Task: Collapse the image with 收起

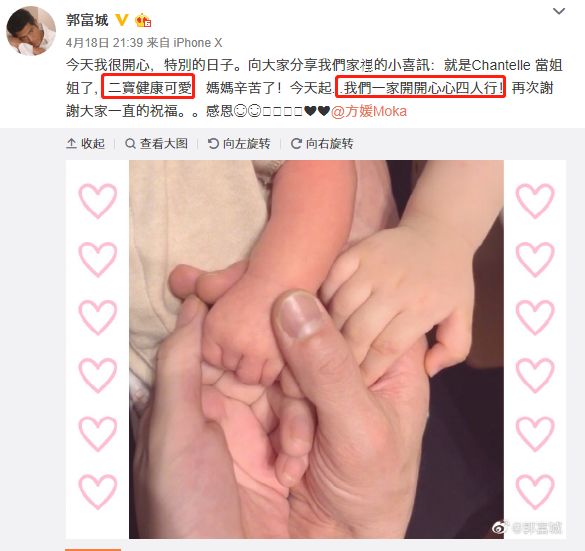Action: 85,144
